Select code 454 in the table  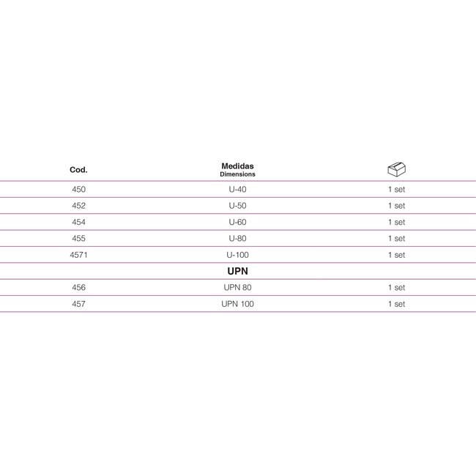pyautogui.click(x=78, y=222)
